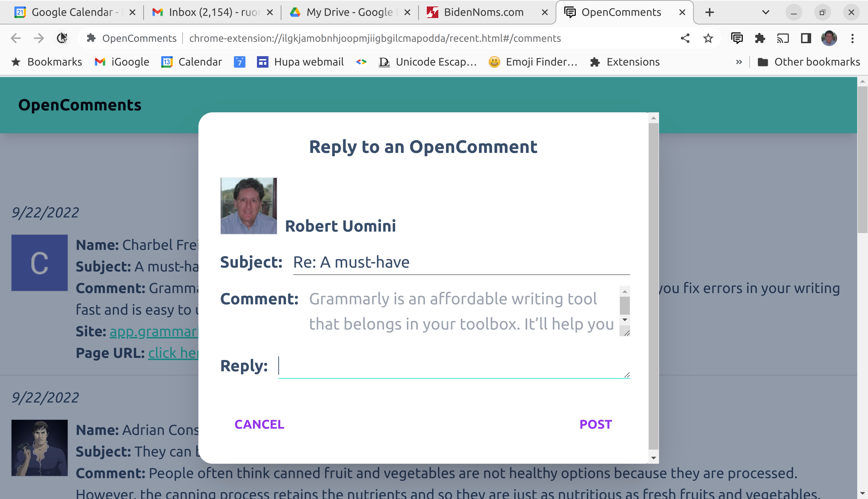Toggle the browser side panel icon

coord(806,38)
